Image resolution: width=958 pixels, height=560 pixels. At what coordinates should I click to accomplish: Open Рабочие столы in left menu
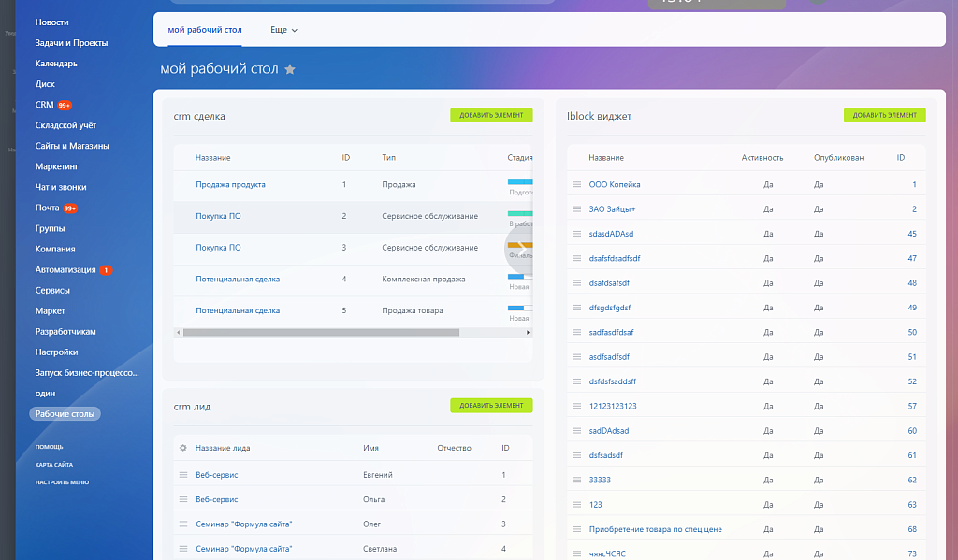tap(65, 414)
